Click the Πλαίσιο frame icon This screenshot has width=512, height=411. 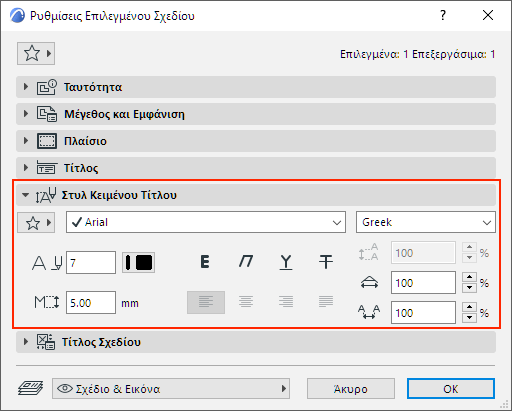[47, 141]
